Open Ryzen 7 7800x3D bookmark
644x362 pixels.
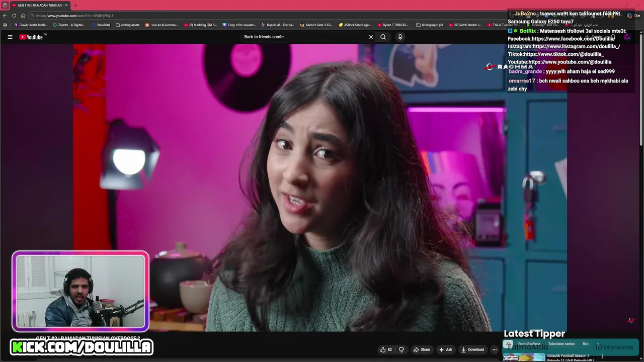click(393, 25)
